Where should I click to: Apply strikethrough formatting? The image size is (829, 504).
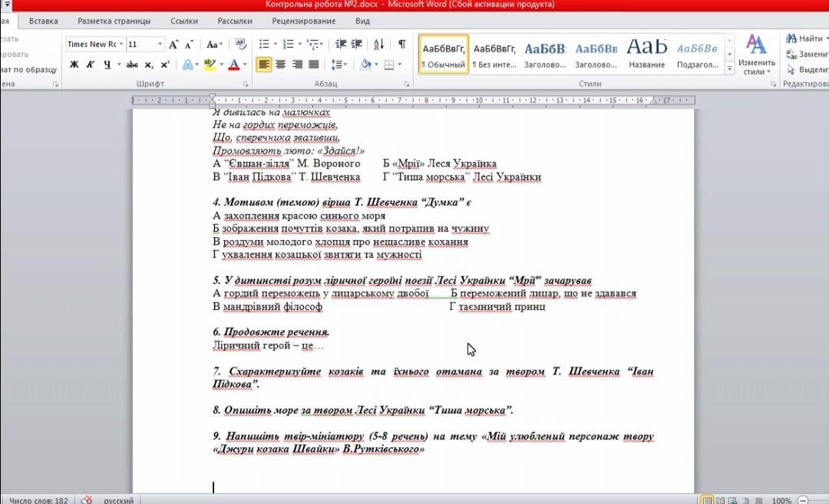(132, 64)
